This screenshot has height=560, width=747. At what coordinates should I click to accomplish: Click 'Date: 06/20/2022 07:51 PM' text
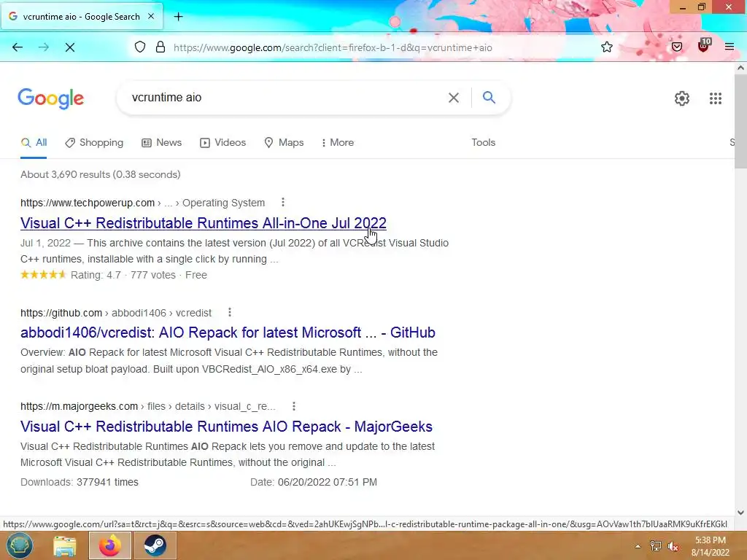pyautogui.click(x=314, y=482)
